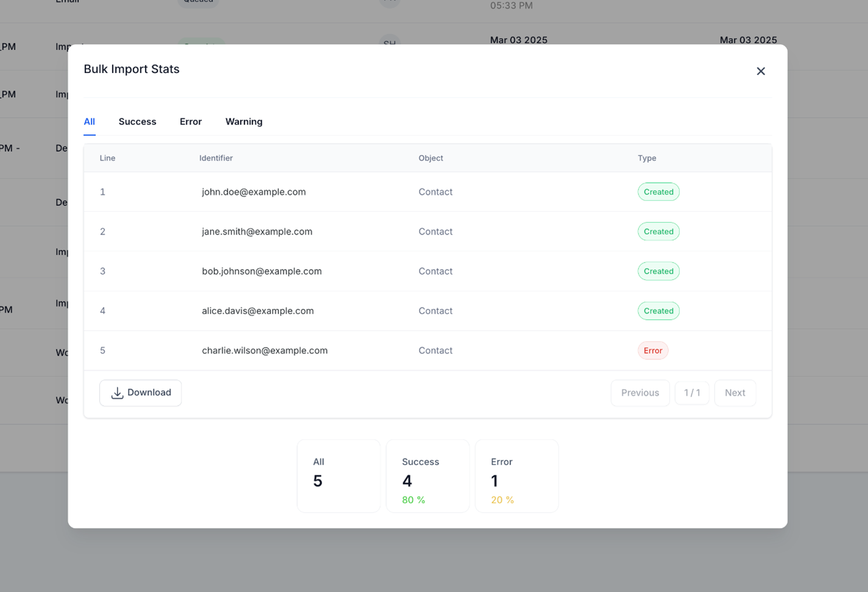Select the All tab
This screenshot has width=868, height=592.
(x=90, y=122)
